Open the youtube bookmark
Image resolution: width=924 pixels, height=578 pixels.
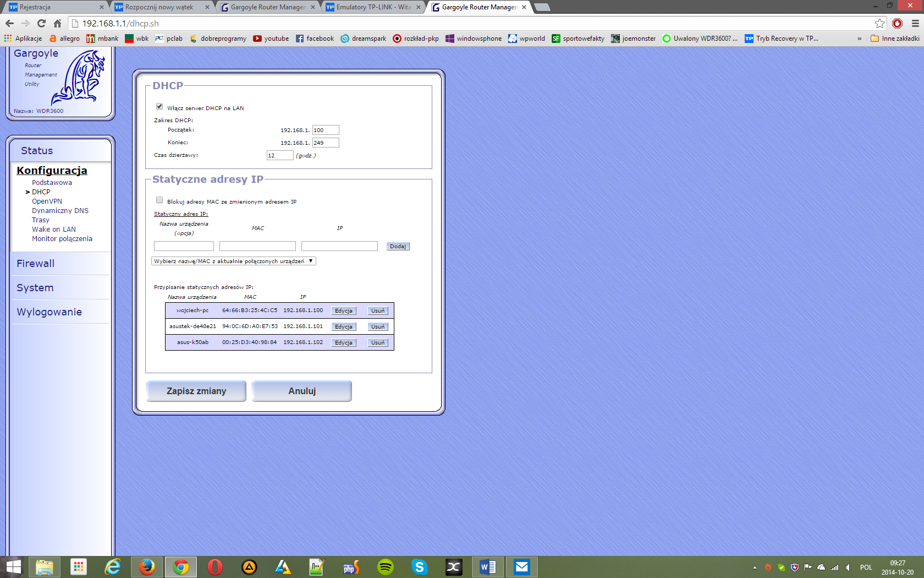point(271,39)
